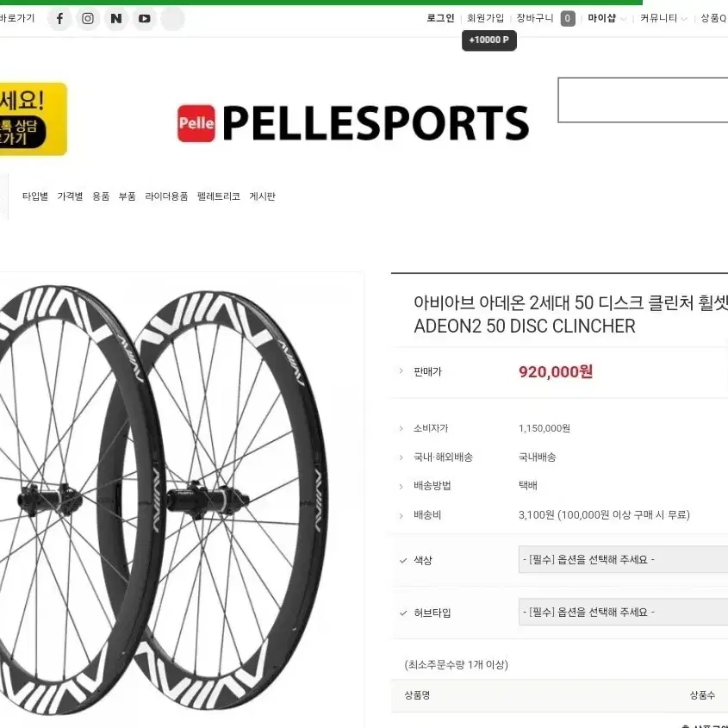This screenshot has width=728, height=728.
Task: Open the 펠레트리코 menu
Action: coord(216,196)
